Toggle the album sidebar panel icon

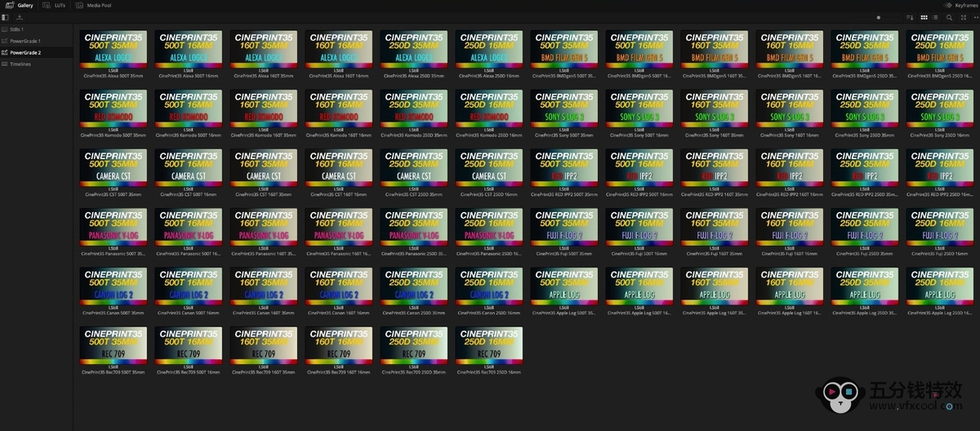click(6, 17)
